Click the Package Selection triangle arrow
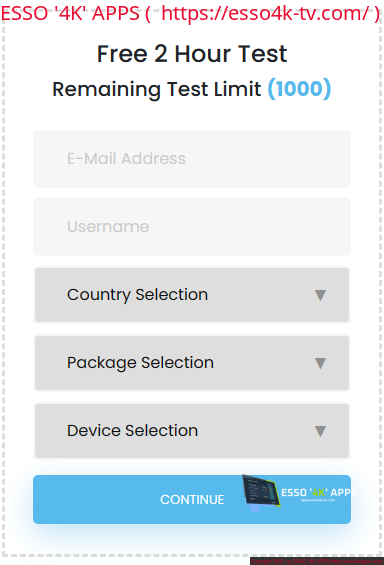Image resolution: width=384 pixels, height=565 pixels. [320, 363]
